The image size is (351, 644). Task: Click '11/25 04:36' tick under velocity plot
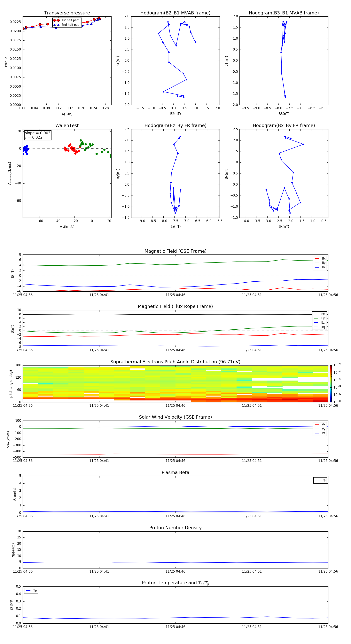tap(23, 461)
